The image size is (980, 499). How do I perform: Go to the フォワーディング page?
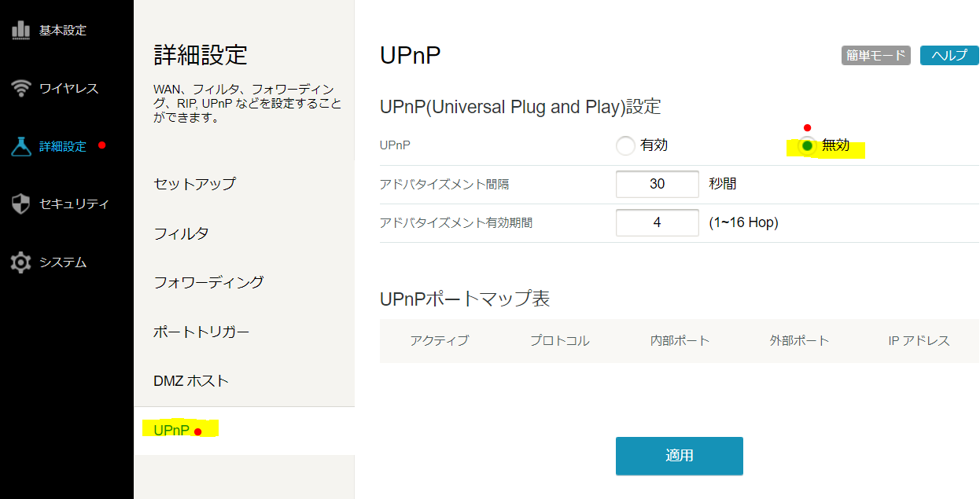coord(208,282)
